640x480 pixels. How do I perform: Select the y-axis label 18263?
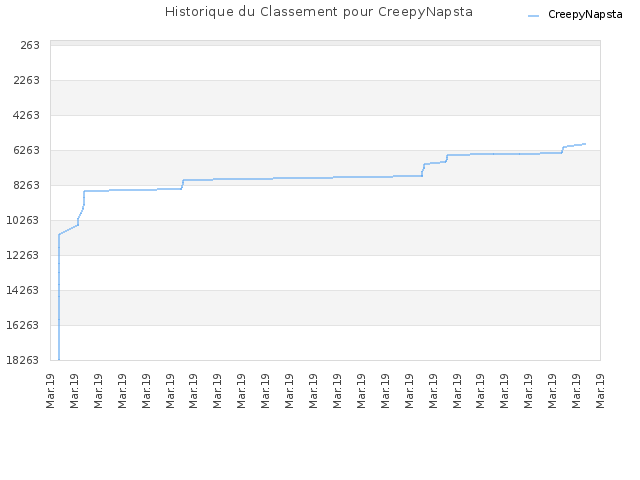point(23,360)
